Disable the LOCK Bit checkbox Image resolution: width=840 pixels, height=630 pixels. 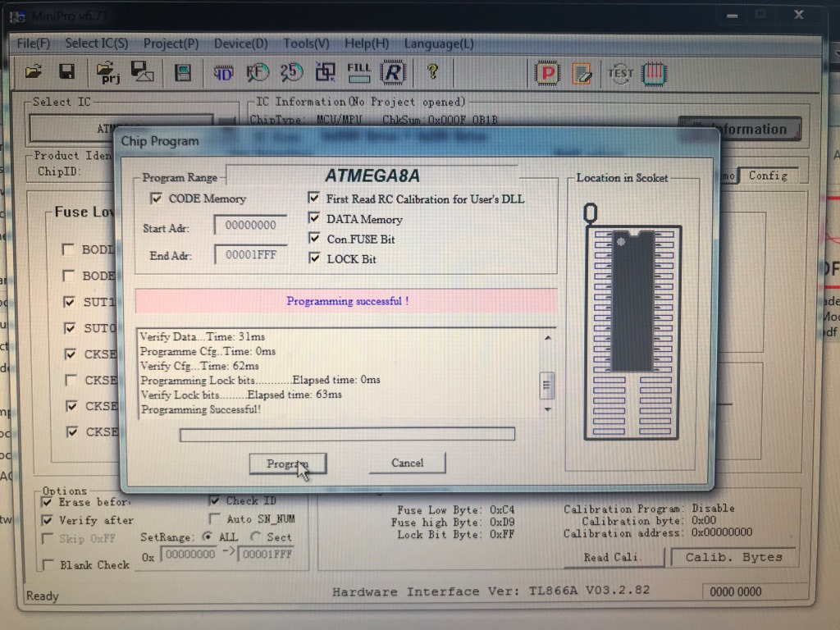pyautogui.click(x=313, y=258)
